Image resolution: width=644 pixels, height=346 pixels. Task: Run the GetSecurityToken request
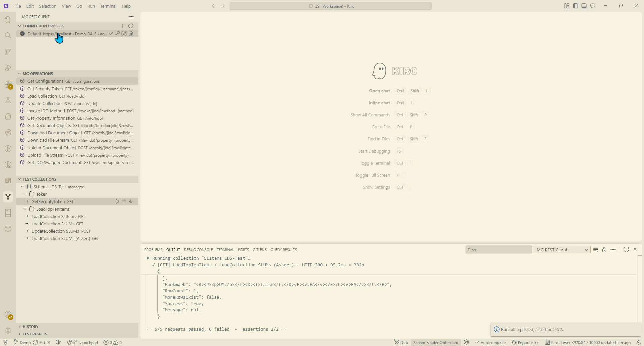pos(117,201)
